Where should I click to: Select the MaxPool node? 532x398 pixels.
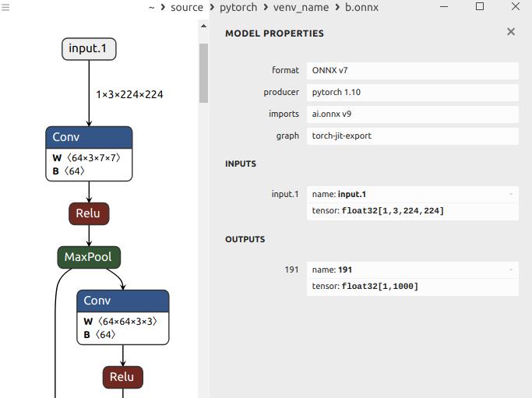[88, 257]
